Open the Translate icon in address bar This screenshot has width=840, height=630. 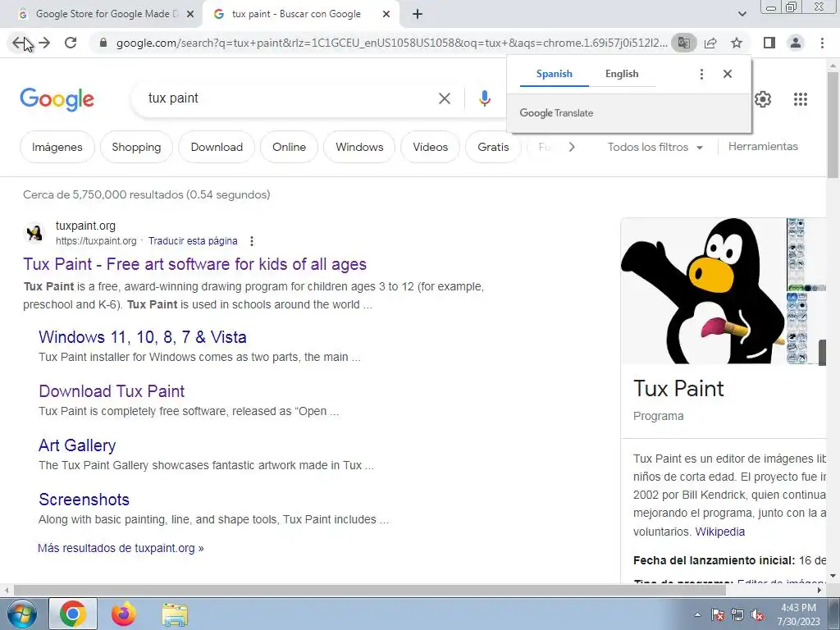[684, 43]
